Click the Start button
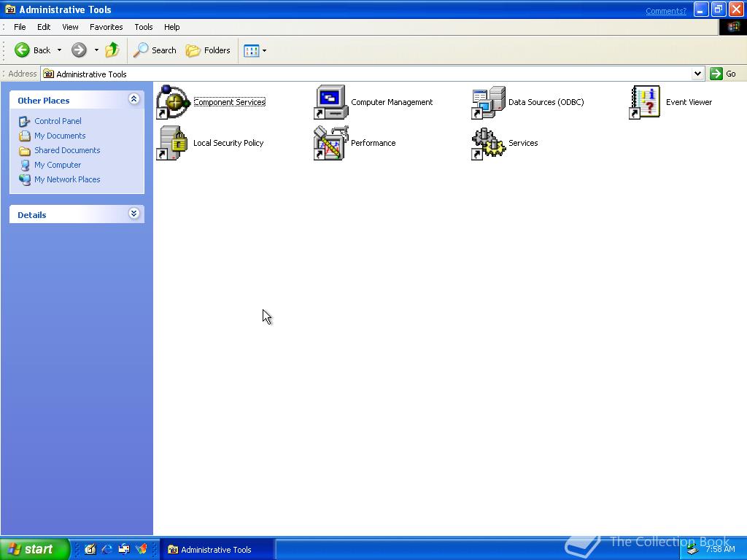 tap(34, 549)
